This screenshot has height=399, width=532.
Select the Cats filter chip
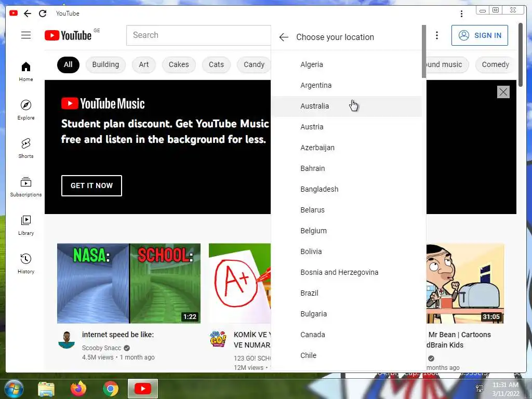coord(216,64)
